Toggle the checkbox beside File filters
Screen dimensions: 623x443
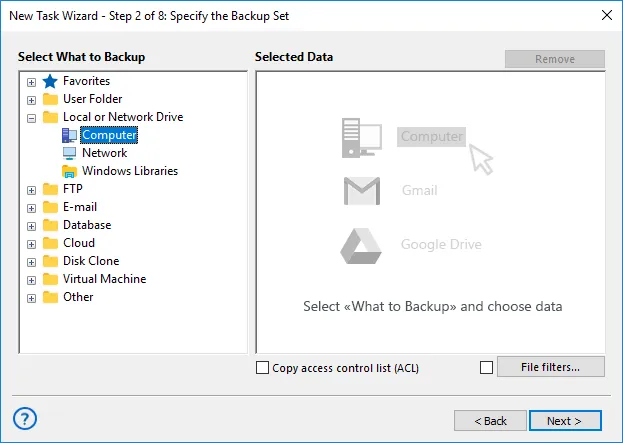(487, 368)
